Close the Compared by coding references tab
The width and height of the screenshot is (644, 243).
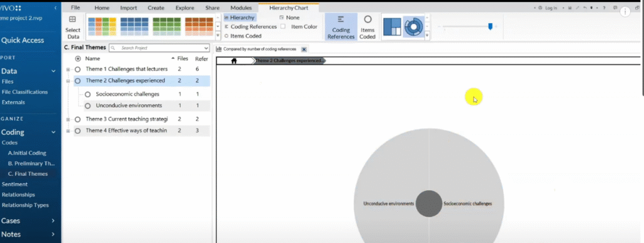pos(304,49)
